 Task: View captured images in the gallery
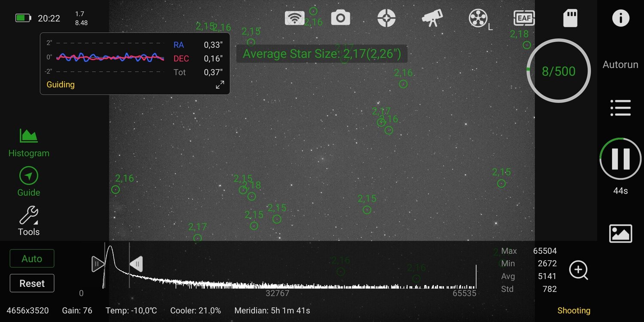(620, 233)
